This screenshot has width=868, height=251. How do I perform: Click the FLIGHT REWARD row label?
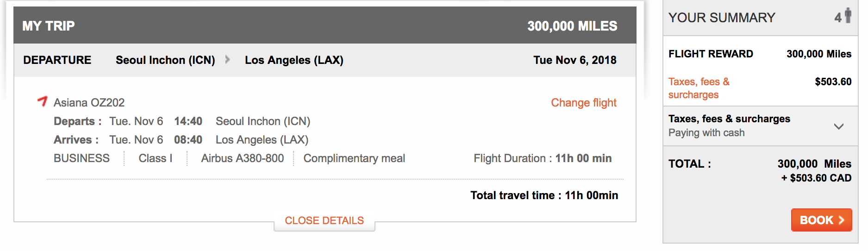coord(711,54)
